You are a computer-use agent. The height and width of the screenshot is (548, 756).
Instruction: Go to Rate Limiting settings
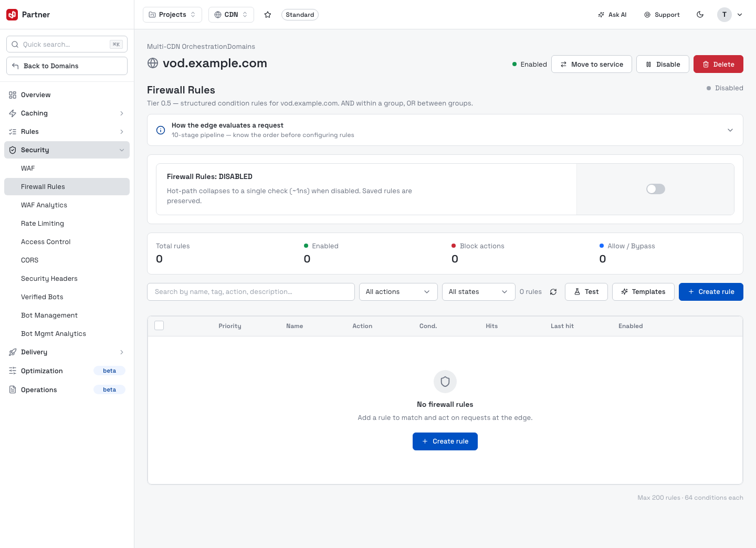(x=67, y=224)
